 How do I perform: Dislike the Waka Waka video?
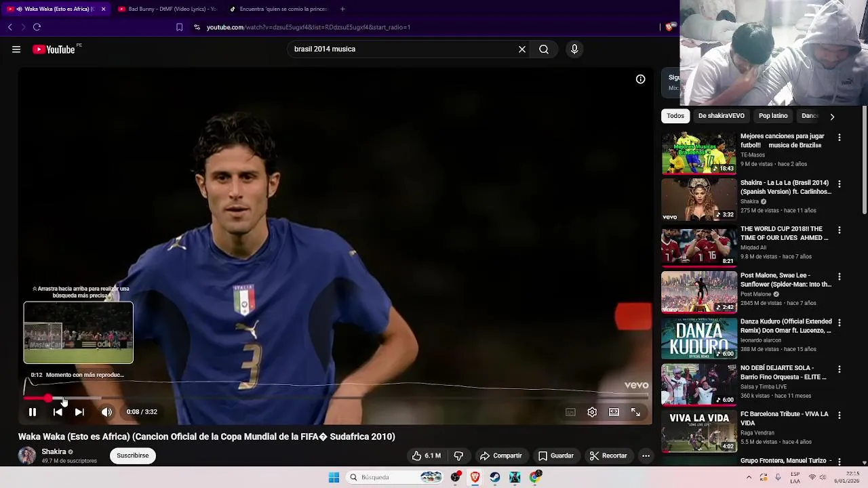(458, 455)
